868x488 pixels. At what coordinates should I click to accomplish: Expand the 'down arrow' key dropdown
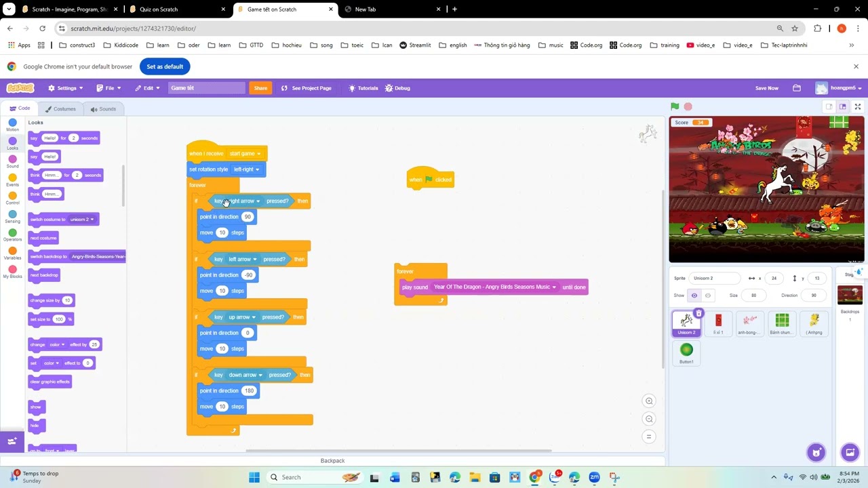[x=245, y=375]
